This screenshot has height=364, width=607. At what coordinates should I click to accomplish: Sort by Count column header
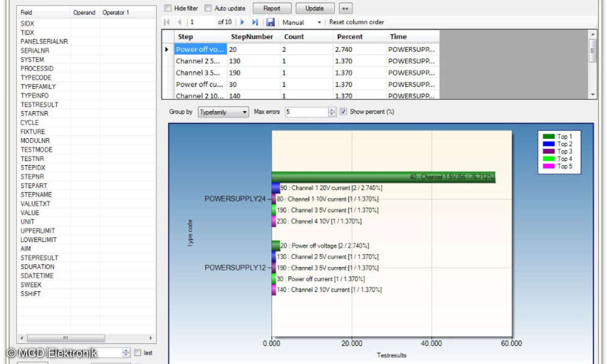(307, 37)
